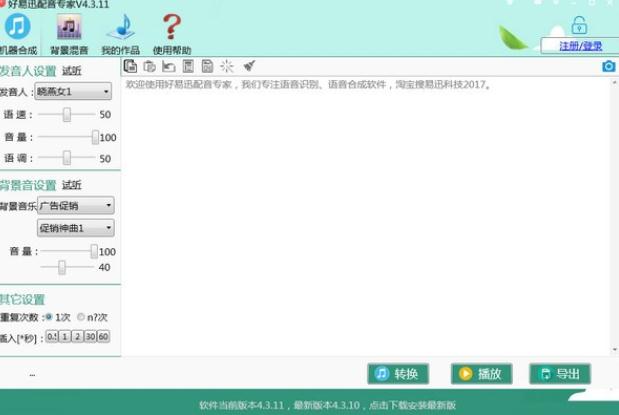Click the lock icon above 注册/登录
This screenshot has height=415, width=619.
[x=579, y=26]
